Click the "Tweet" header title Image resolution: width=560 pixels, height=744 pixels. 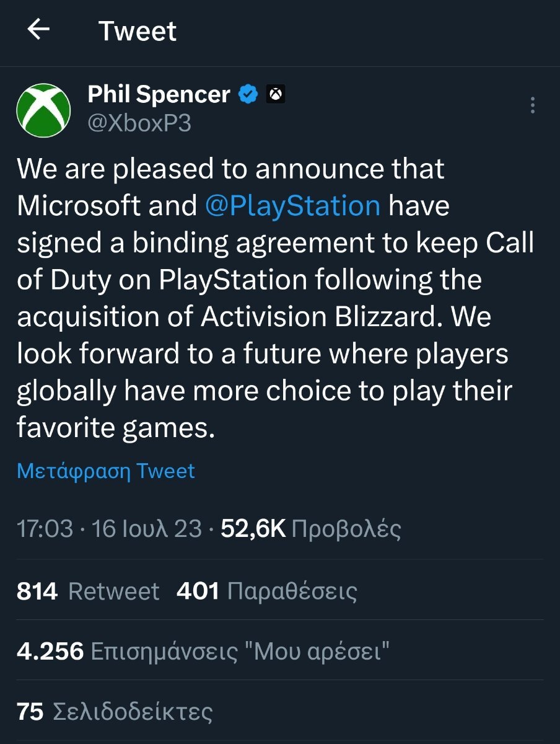click(138, 30)
